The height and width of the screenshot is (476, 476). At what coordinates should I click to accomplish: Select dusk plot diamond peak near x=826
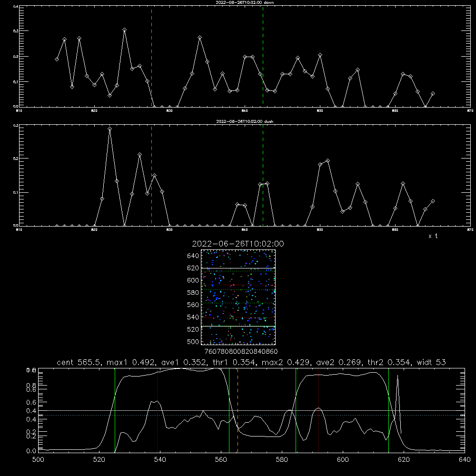pos(139,155)
